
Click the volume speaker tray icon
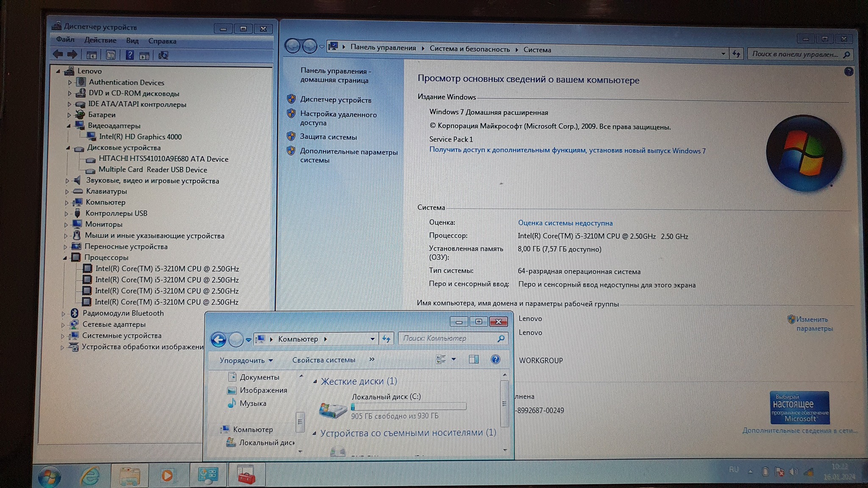coord(793,471)
